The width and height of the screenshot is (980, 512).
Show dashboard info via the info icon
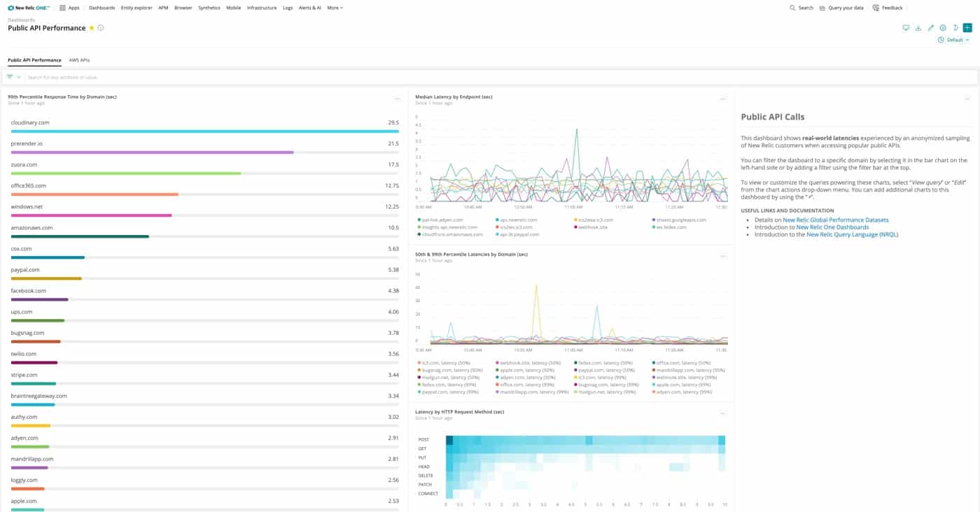click(101, 28)
